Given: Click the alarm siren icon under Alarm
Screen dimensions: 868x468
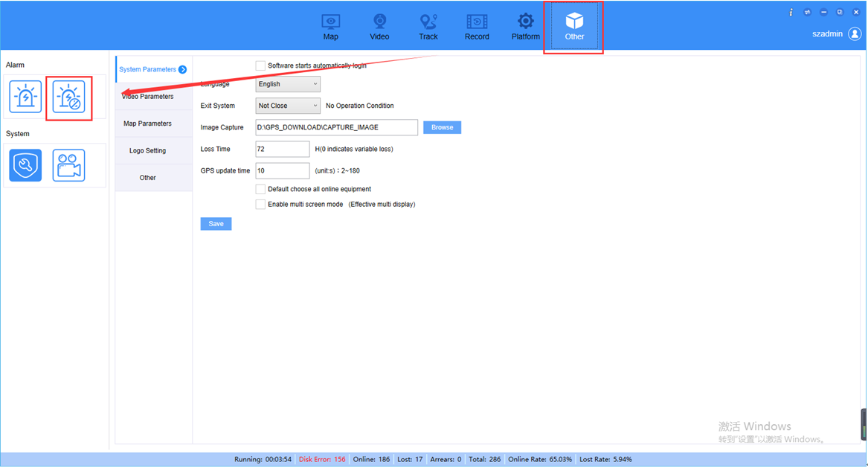Looking at the screenshot, I should point(25,97).
